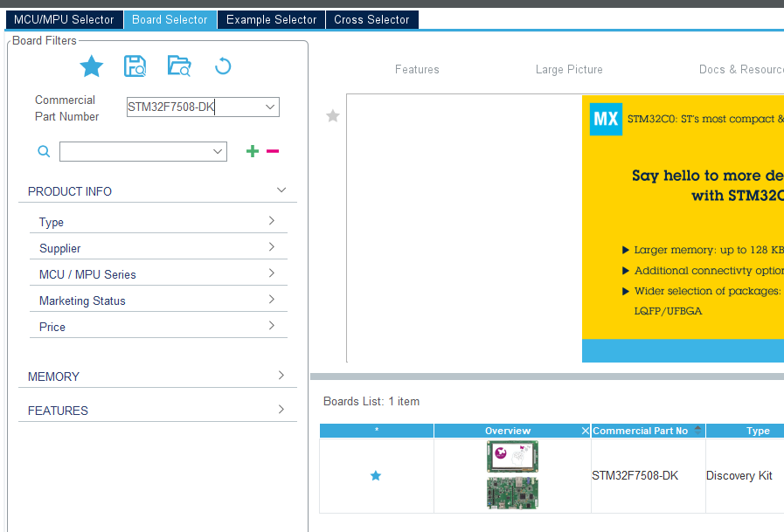This screenshot has width=784, height=532.
Task: Click the star column header
Action: point(377,431)
